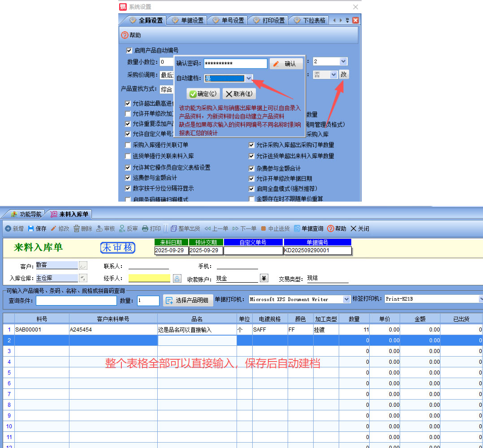Screen dimensions: 483x448
Task: Click the 打印 print icon
Action: 145,228
